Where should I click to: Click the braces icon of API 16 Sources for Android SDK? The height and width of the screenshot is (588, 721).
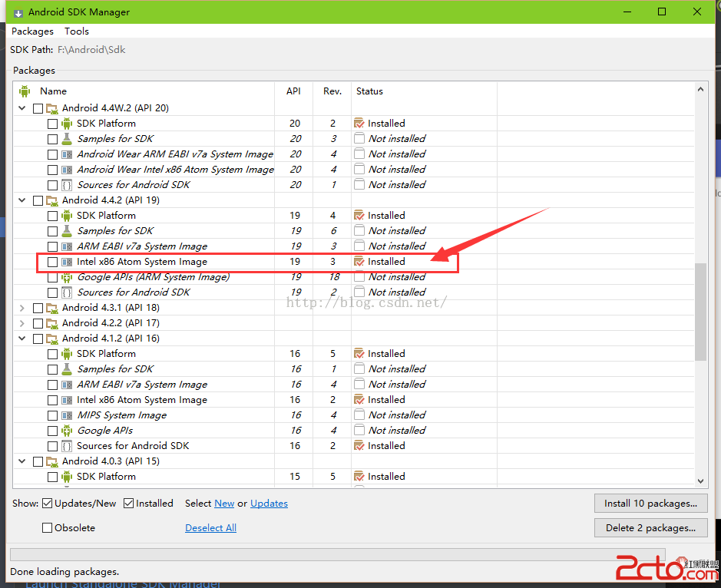(x=67, y=446)
